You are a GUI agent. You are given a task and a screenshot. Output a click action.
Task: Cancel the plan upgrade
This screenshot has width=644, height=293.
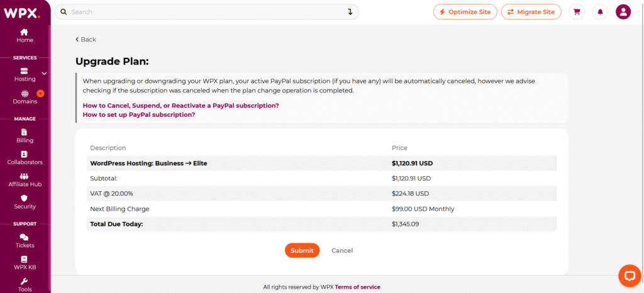[342, 250]
